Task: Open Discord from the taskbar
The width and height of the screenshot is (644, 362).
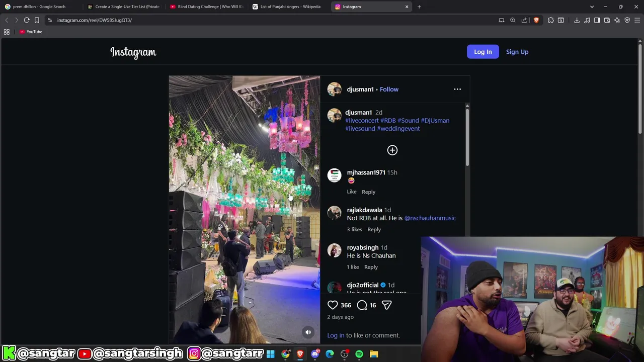Action: tap(315, 354)
